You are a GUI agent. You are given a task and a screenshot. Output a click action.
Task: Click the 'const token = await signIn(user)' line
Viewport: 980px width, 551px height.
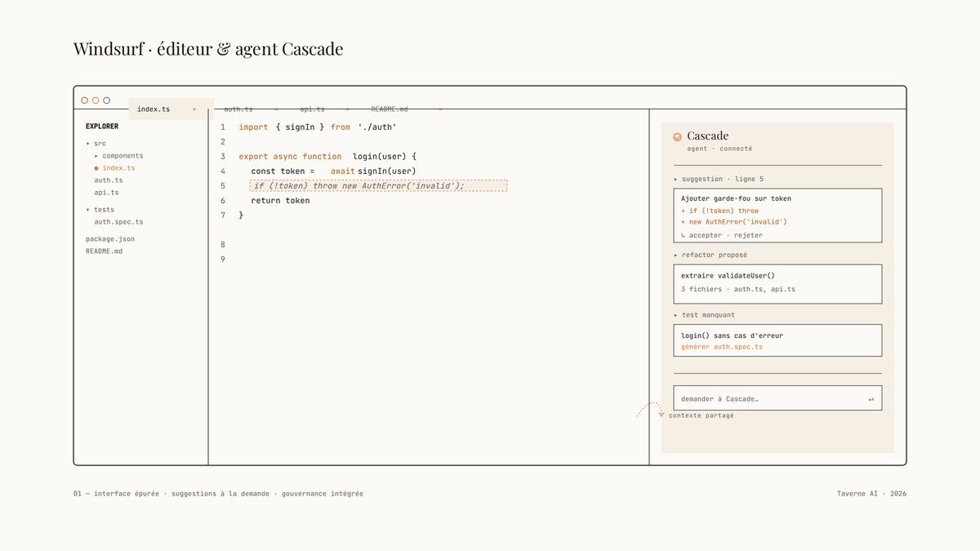click(333, 171)
